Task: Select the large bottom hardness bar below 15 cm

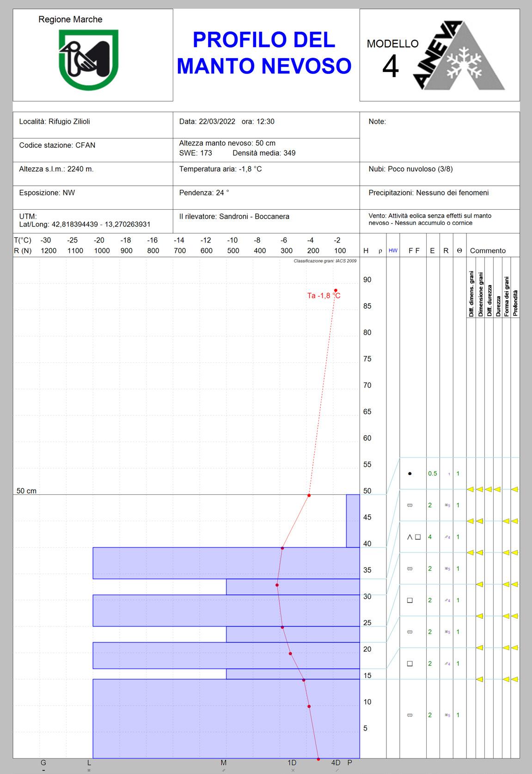Action: (x=226, y=719)
